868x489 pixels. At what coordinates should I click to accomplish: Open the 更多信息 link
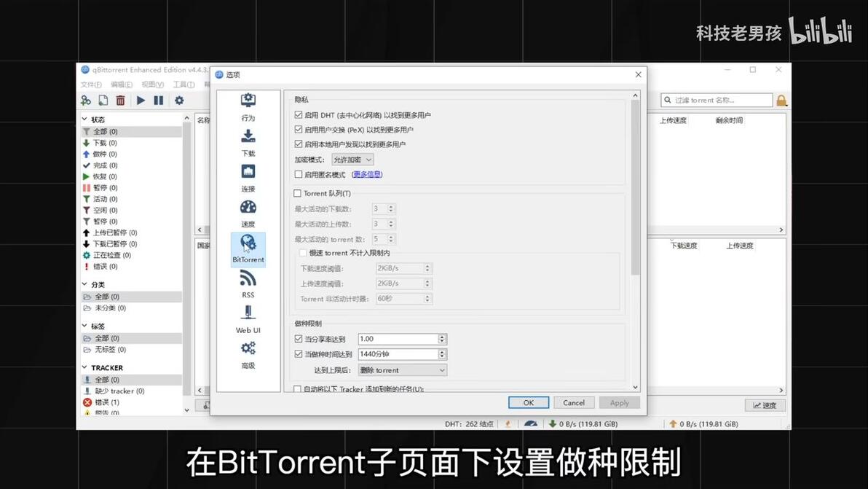[367, 174]
